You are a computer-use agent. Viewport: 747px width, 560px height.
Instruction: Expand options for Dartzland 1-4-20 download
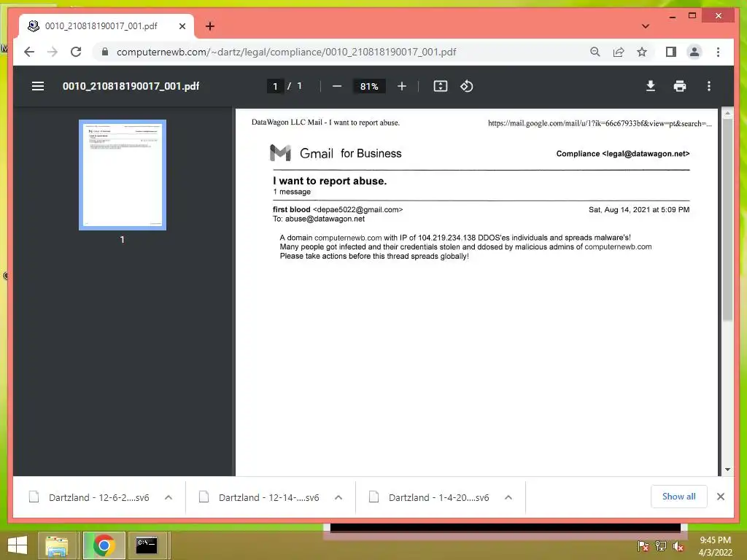tap(508, 497)
